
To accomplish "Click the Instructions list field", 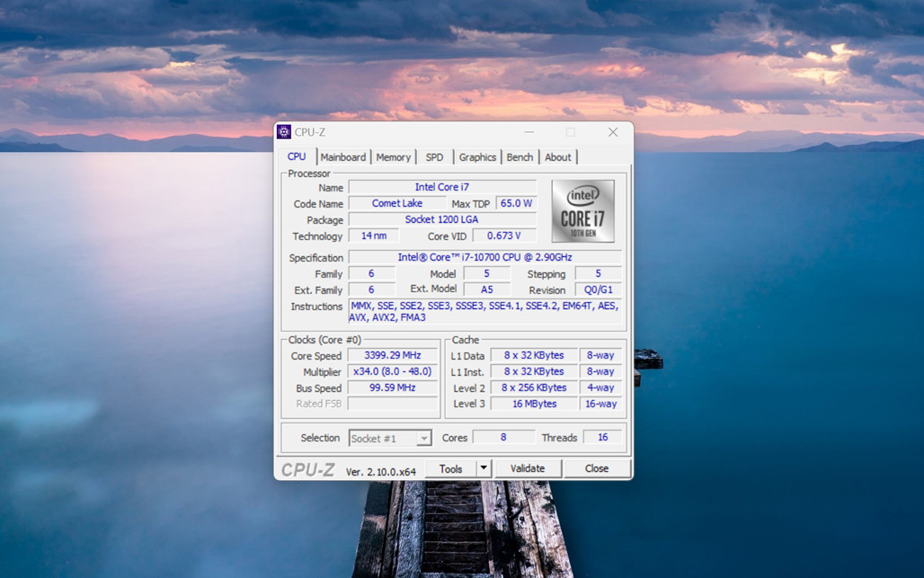I will pyautogui.click(x=485, y=312).
